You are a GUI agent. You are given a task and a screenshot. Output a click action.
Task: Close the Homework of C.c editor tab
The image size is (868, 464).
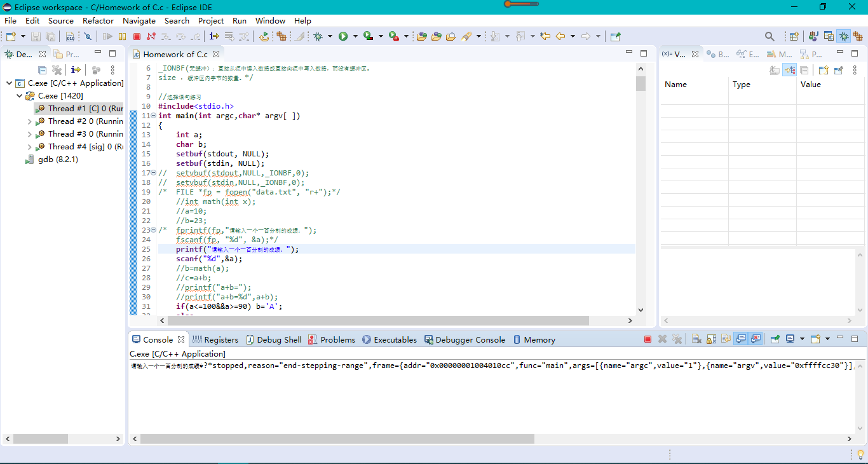(x=216, y=54)
